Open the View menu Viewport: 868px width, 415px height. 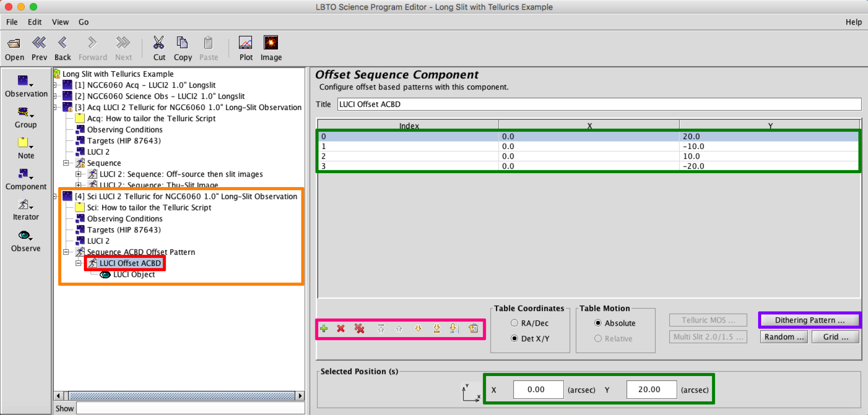[x=60, y=22]
